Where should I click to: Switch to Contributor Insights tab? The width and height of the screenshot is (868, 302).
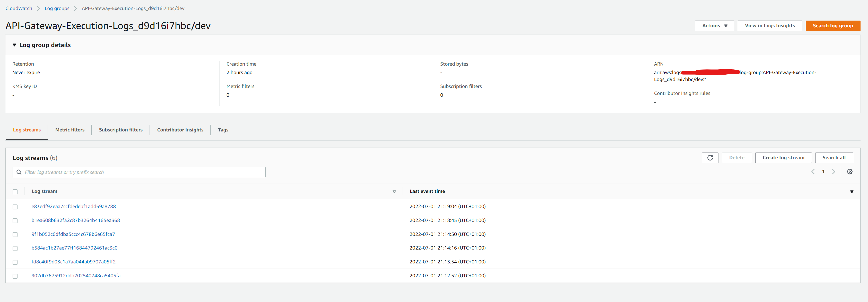click(180, 130)
